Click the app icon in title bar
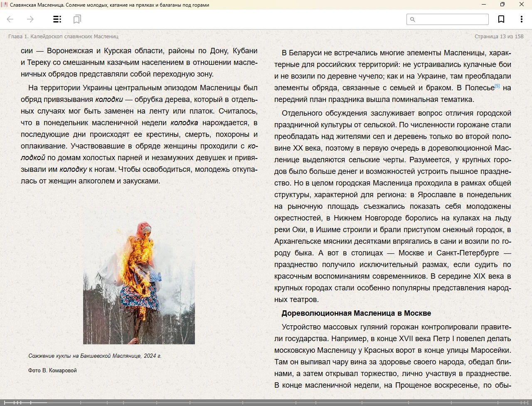Viewport: 532px width, 406px height. point(4,5)
